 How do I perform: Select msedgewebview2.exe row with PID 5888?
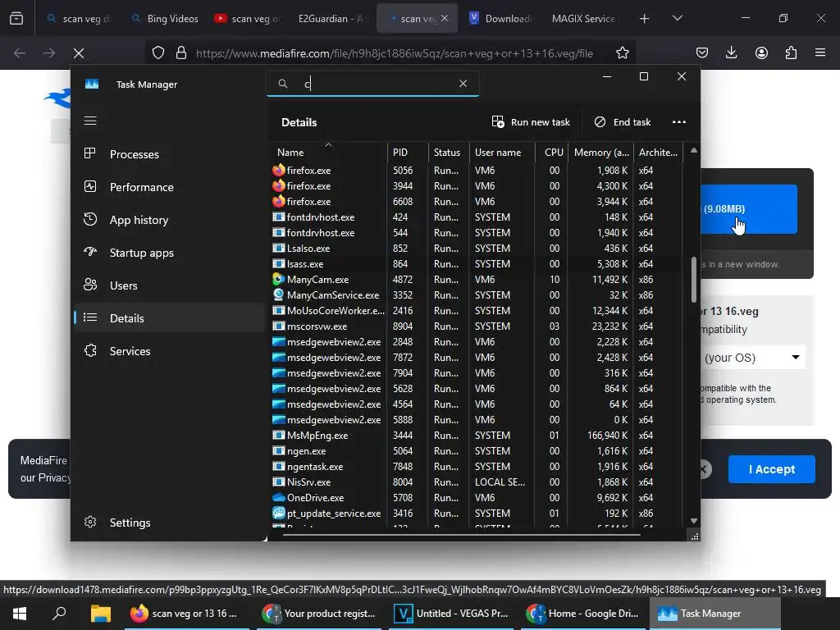(477, 419)
